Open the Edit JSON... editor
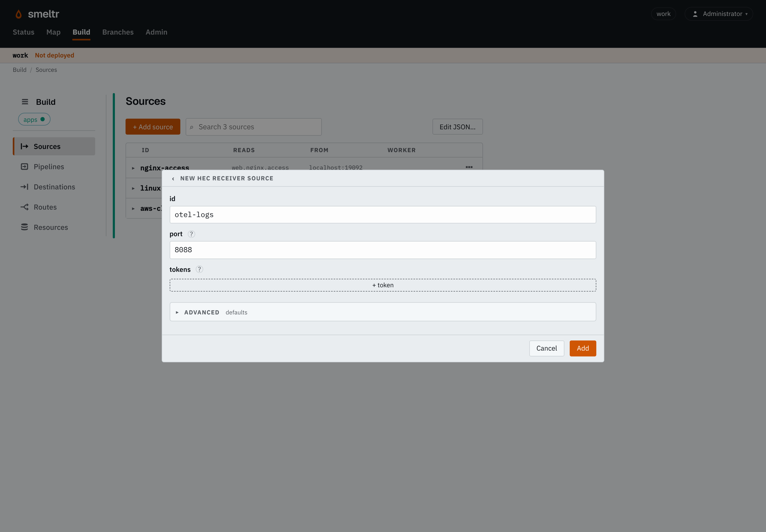 tap(457, 127)
